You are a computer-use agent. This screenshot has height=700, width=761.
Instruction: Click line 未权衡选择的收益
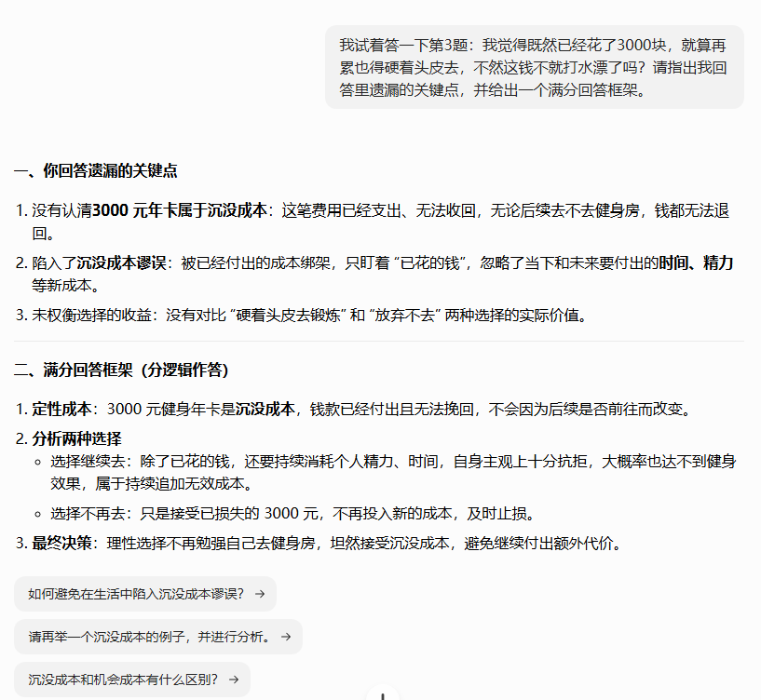coord(308,316)
